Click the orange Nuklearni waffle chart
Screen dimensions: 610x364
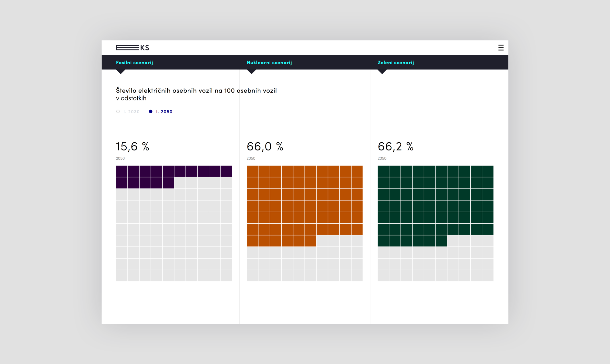305,224
